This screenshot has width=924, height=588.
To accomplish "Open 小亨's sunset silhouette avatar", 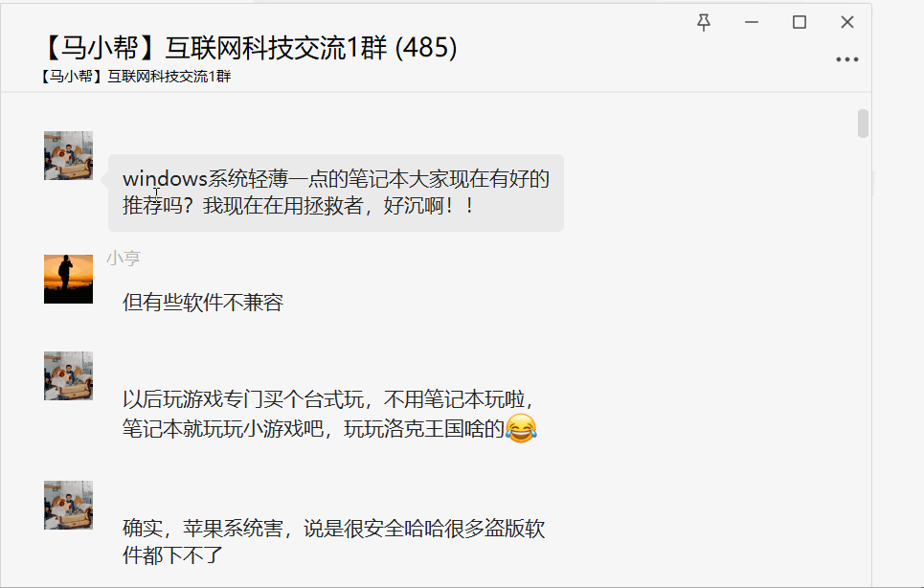I will (68, 280).
